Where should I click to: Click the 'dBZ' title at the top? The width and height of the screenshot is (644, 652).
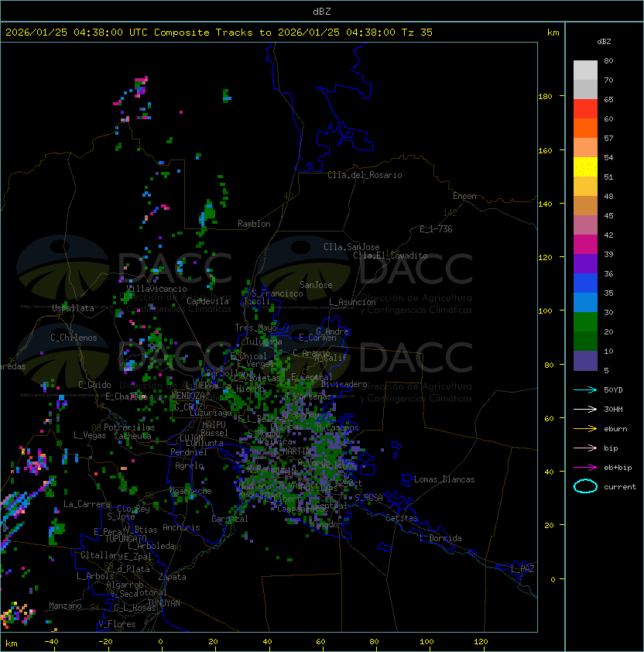click(322, 11)
